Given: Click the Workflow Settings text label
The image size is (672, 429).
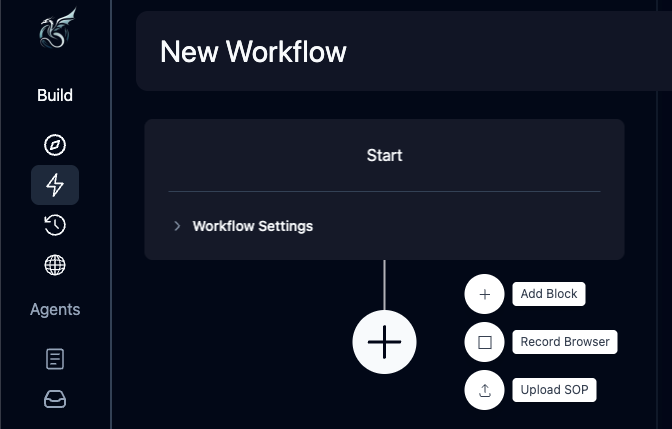Looking at the screenshot, I should coord(252,226).
